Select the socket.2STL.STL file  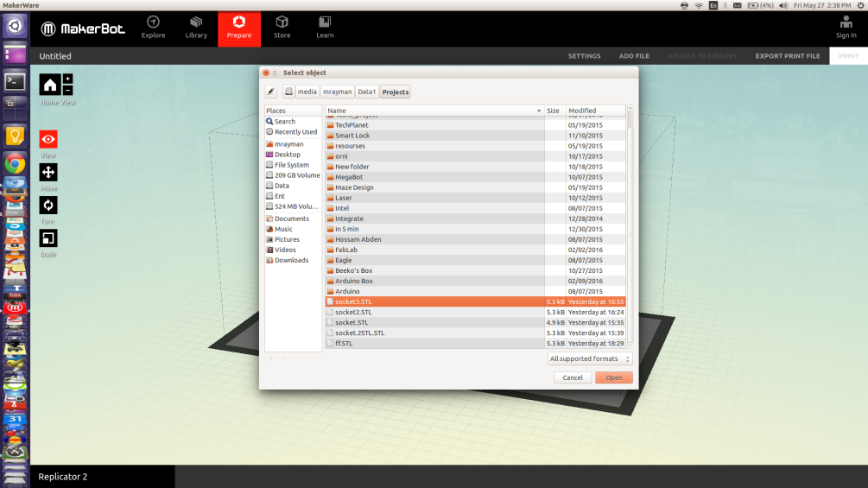tap(476, 333)
